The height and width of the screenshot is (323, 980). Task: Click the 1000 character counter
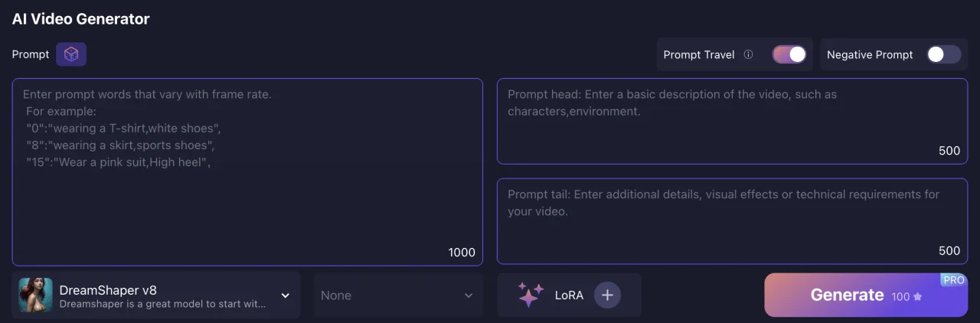pos(462,253)
